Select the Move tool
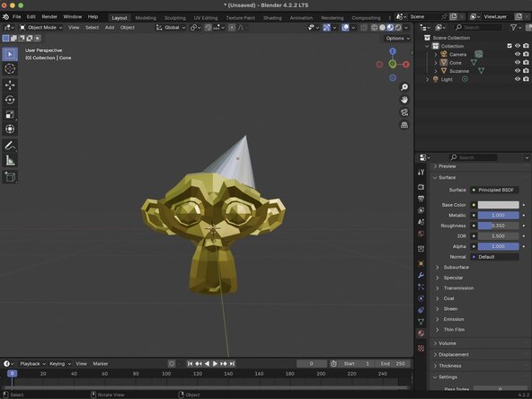 click(x=10, y=85)
